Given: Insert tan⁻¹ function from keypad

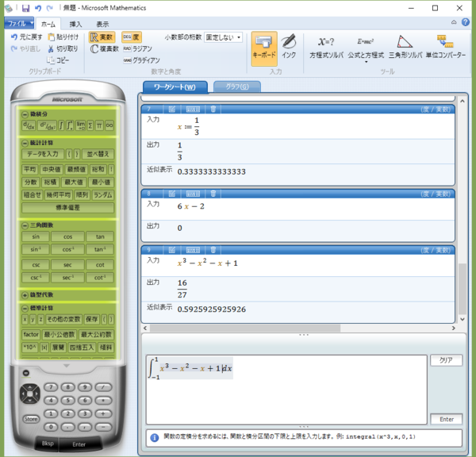Looking at the screenshot, I should click(100, 249).
